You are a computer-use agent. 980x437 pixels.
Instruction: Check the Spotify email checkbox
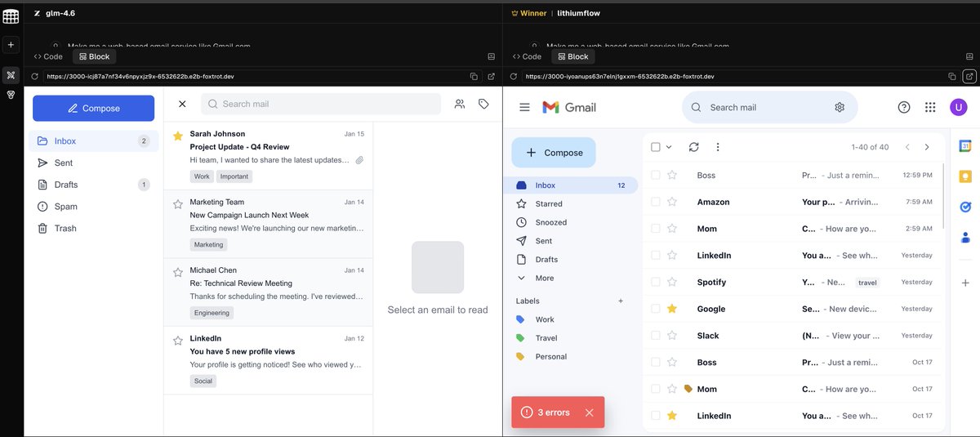point(655,282)
